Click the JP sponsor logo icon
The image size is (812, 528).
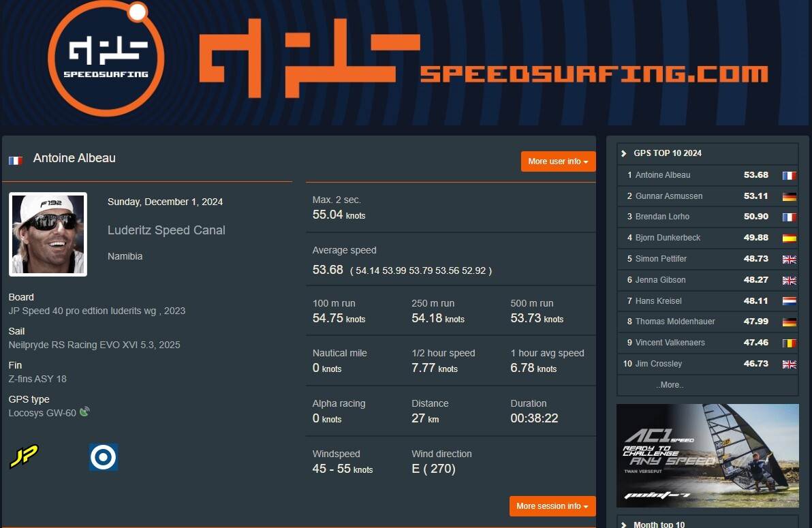(x=24, y=456)
